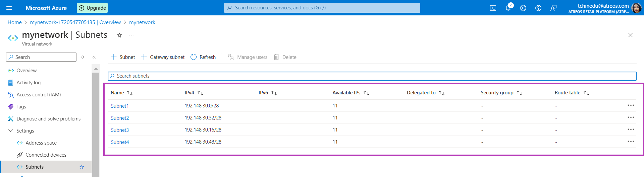This screenshot has width=644, height=177.
Task: Open Access control (IAM) menu item
Action: click(39, 95)
